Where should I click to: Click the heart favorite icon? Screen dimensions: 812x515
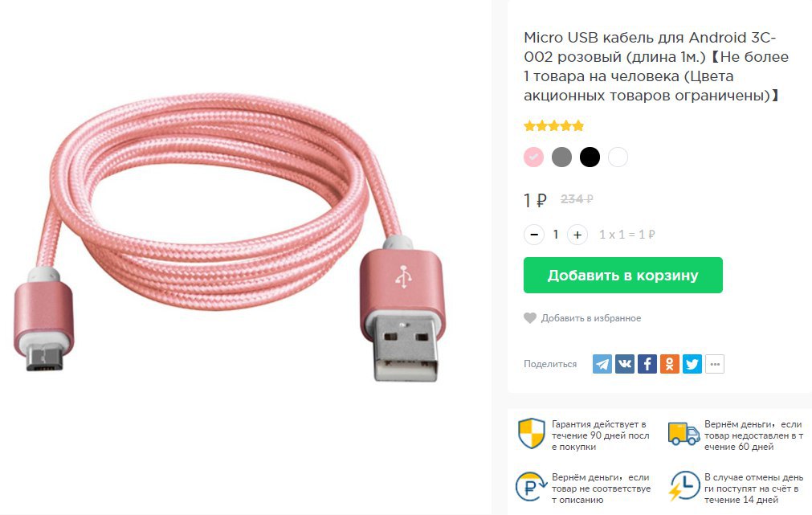pos(530,318)
